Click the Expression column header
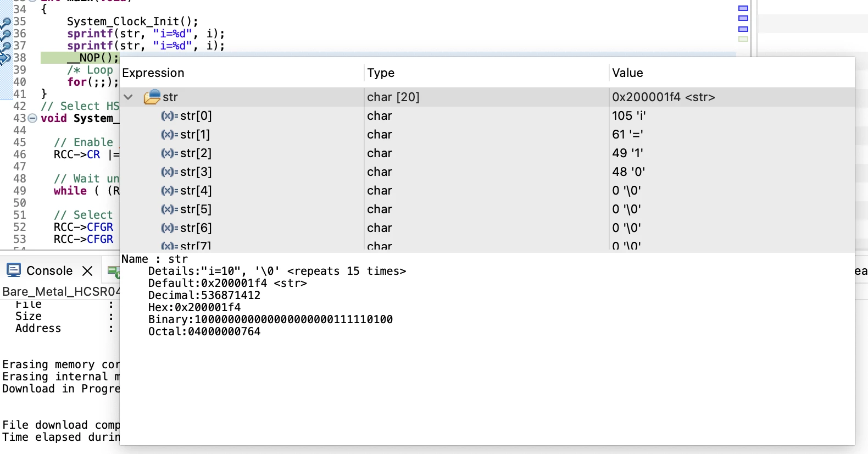 pos(153,73)
